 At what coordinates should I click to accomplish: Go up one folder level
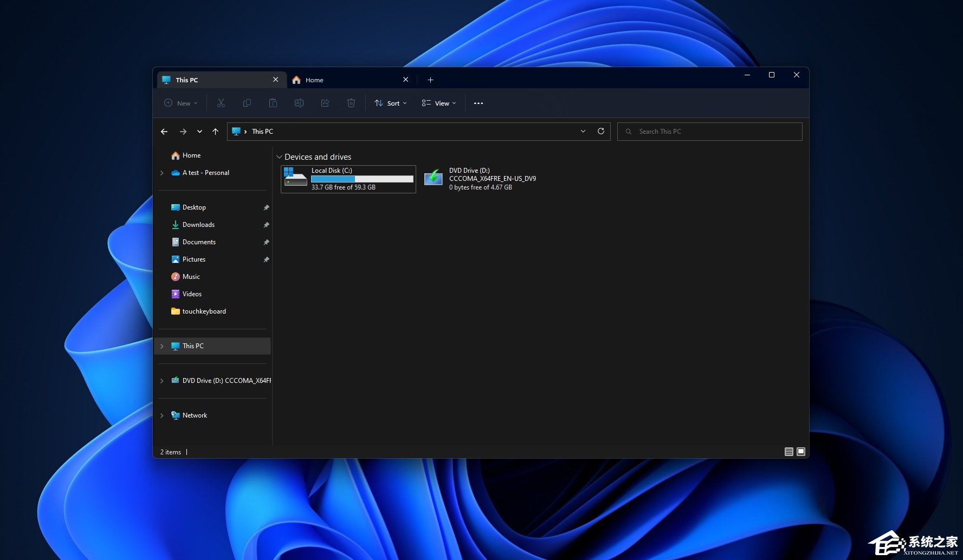click(x=215, y=131)
